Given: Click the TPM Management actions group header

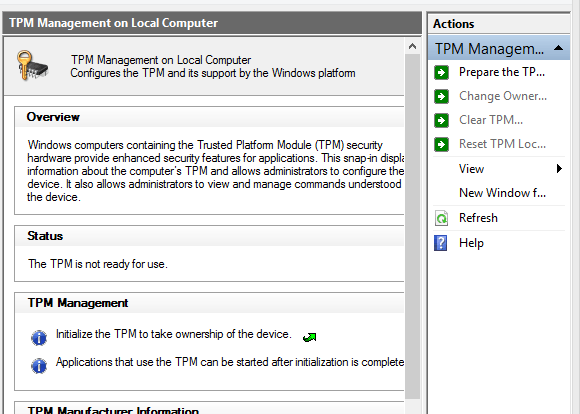Looking at the screenshot, I should point(499,48).
